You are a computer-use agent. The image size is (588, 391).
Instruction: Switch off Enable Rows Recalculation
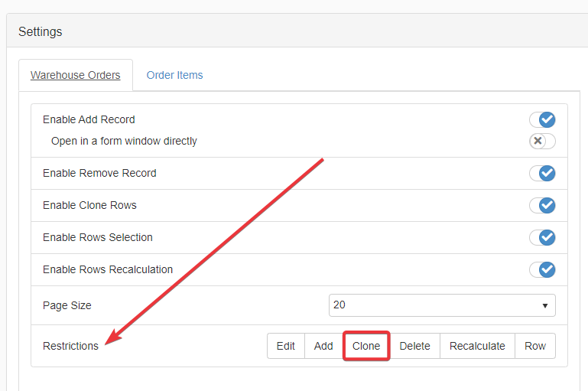click(542, 269)
